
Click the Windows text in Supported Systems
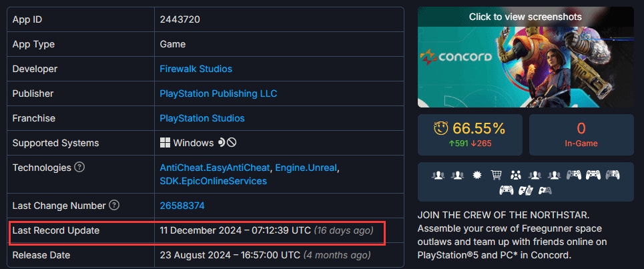(x=194, y=143)
